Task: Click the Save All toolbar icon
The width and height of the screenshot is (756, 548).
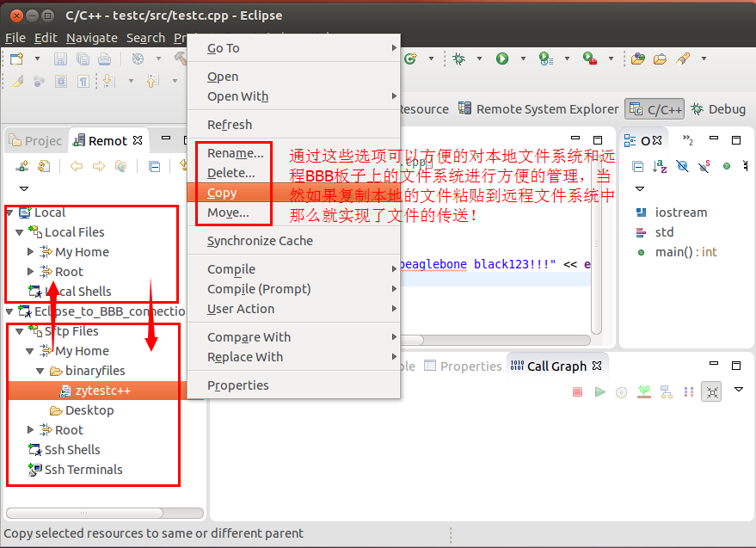Action: (83, 58)
